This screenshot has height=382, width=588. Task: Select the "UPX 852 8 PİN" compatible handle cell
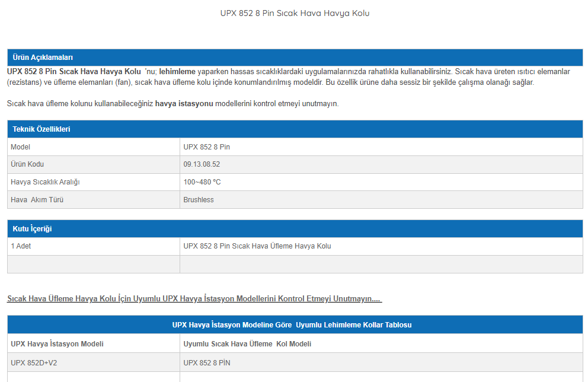(x=381, y=363)
